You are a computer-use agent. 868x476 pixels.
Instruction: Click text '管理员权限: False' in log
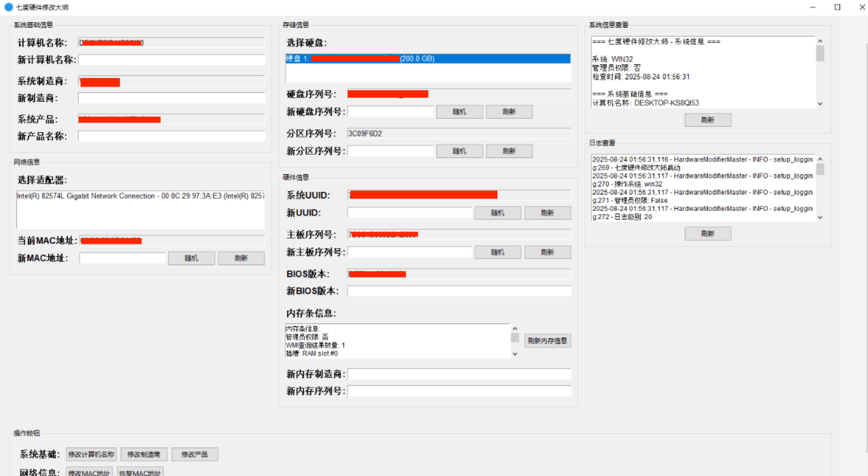click(641, 201)
